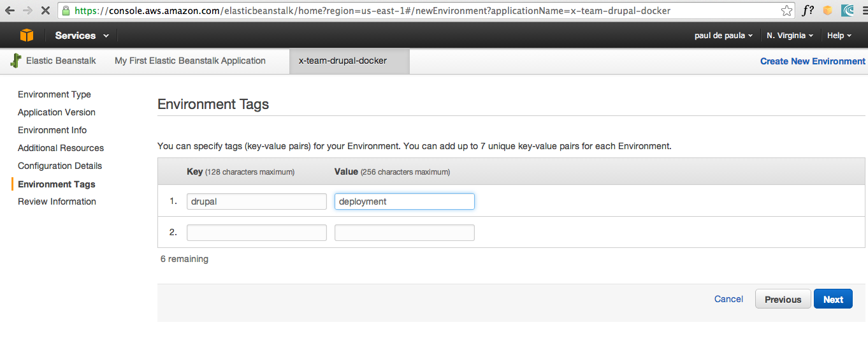
Task: Click the orange box extension icon
Action: 828,10
